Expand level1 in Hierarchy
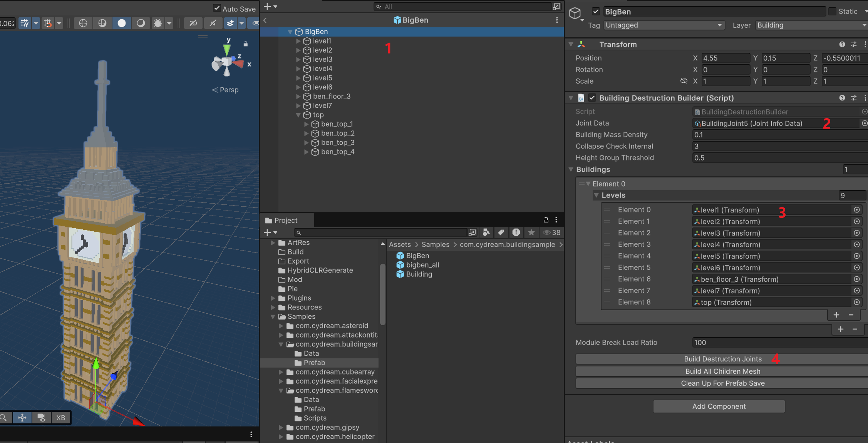 click(x=298, y=41)
